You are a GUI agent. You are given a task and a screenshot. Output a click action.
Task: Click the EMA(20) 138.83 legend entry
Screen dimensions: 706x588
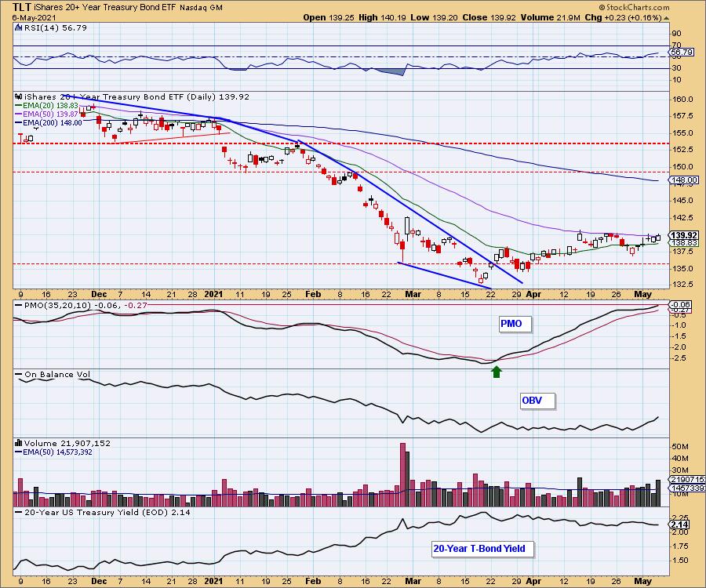pyautogui.click(x=47, y=105)
